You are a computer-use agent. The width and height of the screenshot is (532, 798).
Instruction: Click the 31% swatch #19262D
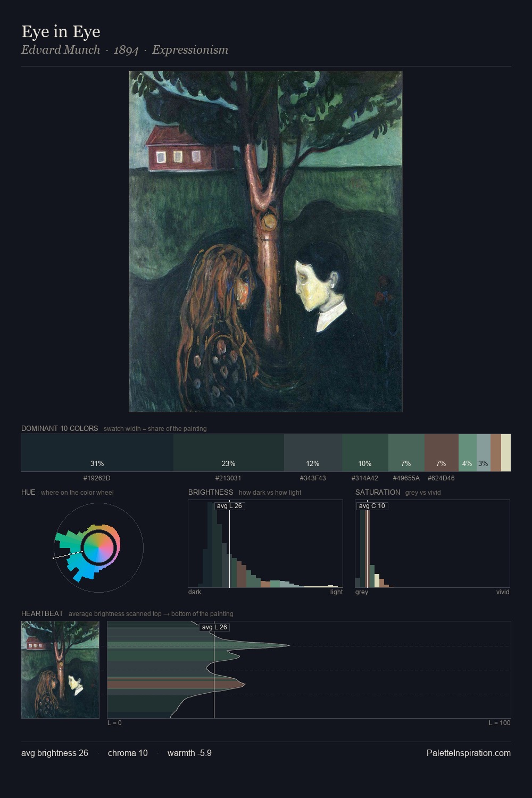click(x=97, y=453)
